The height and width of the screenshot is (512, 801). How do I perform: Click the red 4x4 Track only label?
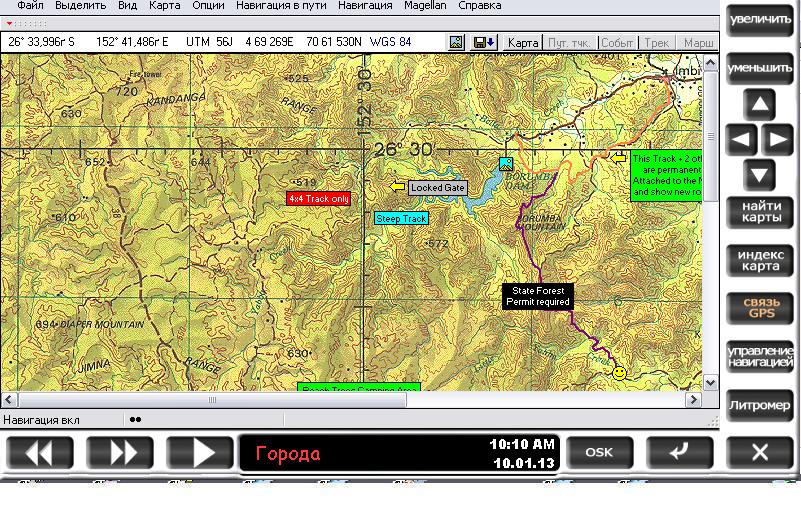coord(319,199)
